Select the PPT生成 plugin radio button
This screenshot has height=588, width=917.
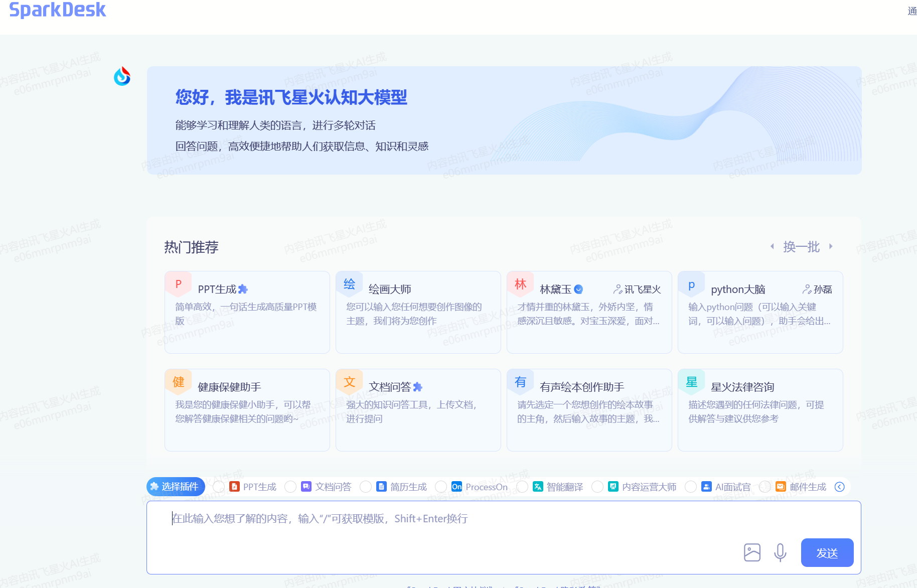pos(219,487)
